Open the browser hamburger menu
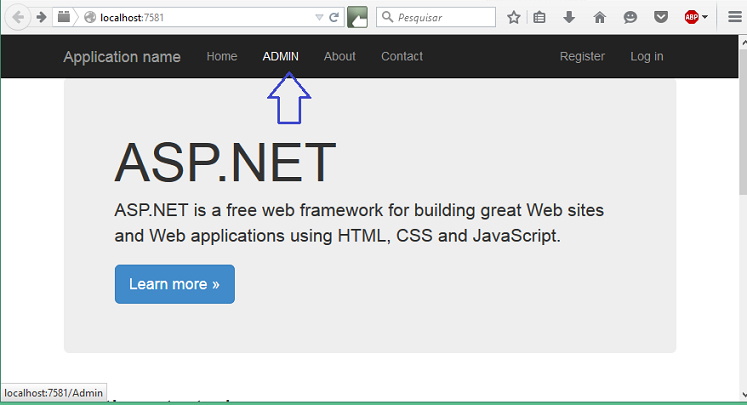This screenshot has height=405, width=747. coord(735,17)
